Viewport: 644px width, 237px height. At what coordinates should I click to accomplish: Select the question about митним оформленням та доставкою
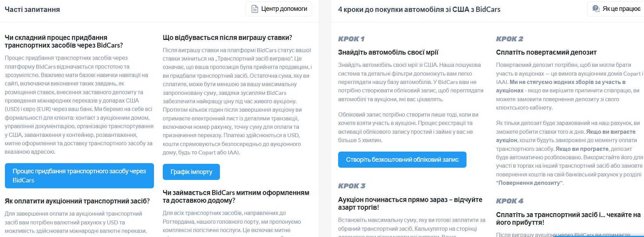(236, 196)
